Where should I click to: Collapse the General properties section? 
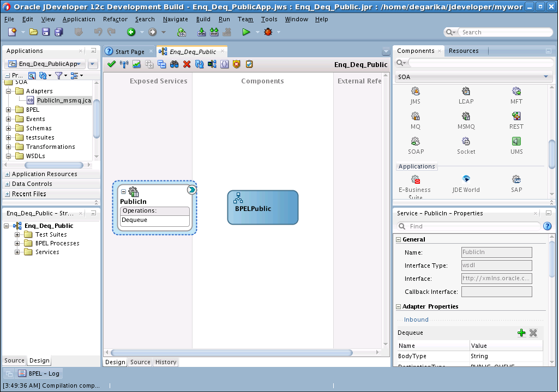pyautogui.click(x=399, y=240)
